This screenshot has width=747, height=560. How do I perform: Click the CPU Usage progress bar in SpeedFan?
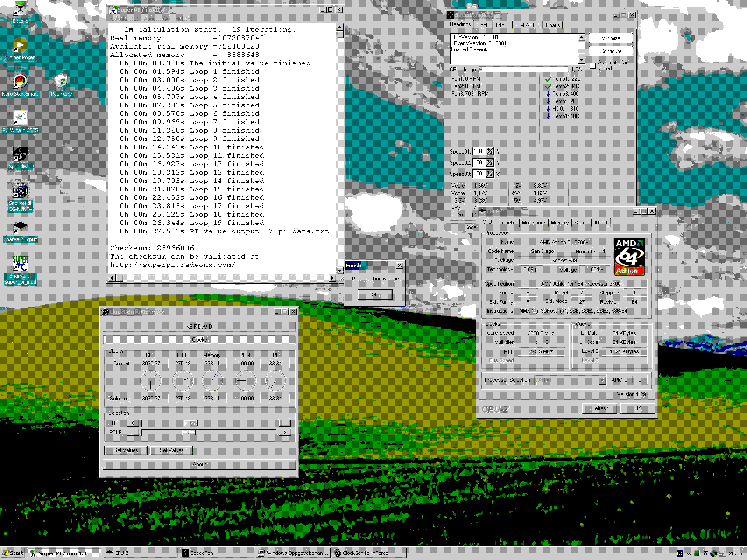[523, 70]
